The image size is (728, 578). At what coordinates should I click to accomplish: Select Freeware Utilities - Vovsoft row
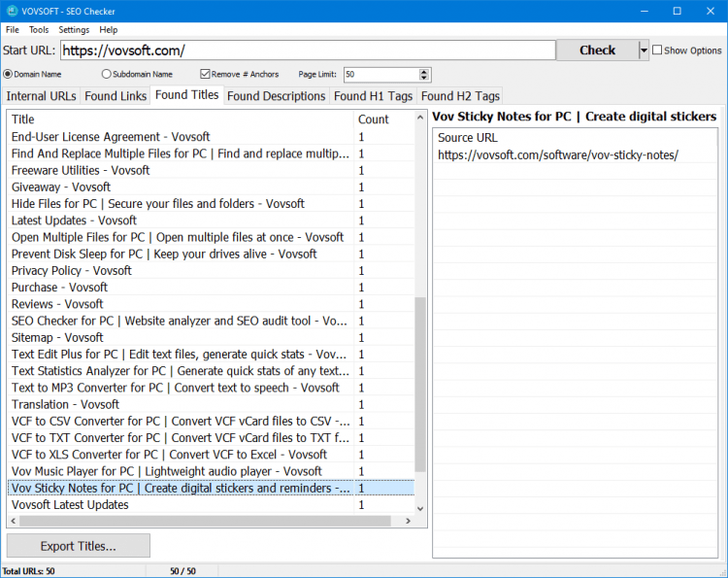pyautogui.click(x=211, y=171)
